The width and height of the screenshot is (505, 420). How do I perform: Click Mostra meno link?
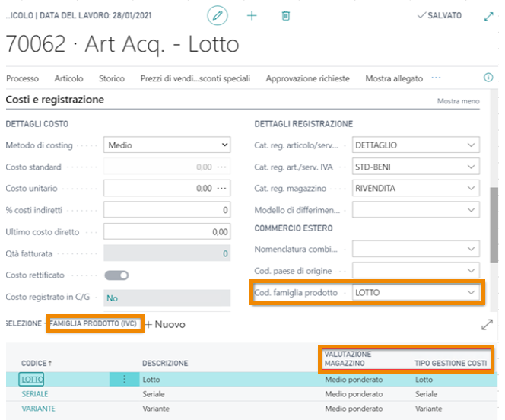(458, 101)
